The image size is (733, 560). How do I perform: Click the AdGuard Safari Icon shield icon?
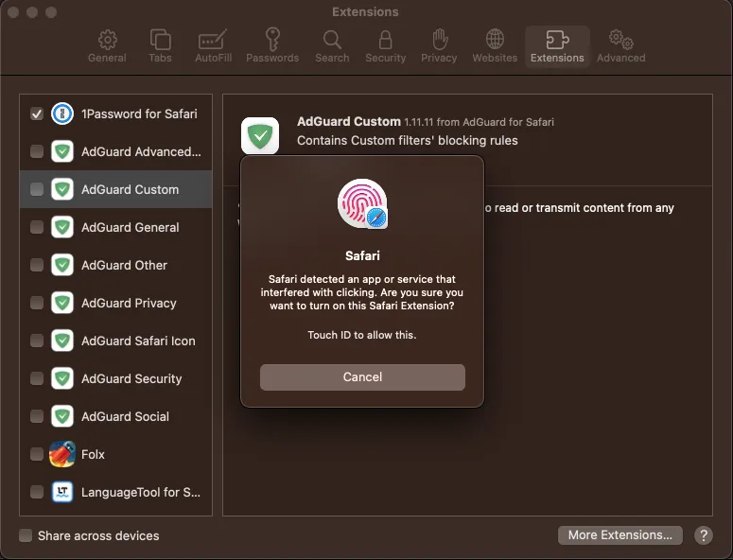[62, 341]
